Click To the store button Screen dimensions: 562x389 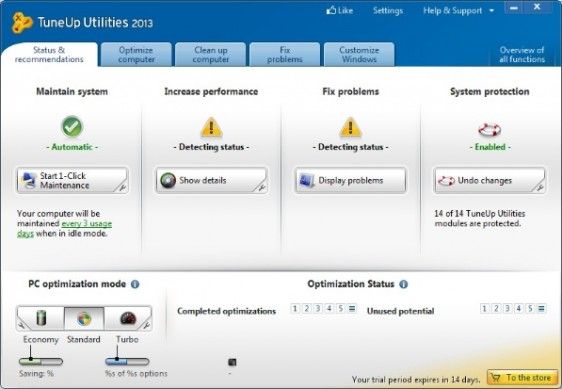523,378
